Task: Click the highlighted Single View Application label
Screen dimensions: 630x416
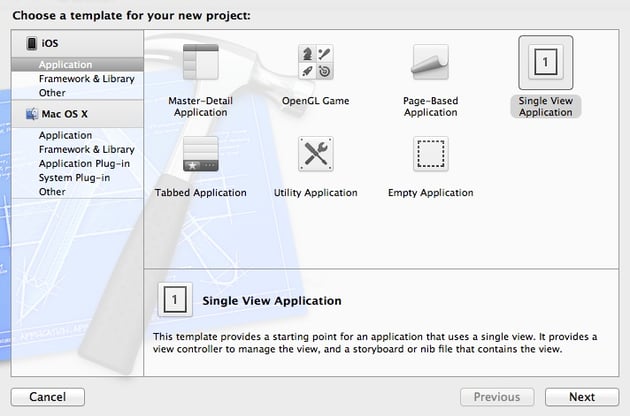Action: point(546,107)
